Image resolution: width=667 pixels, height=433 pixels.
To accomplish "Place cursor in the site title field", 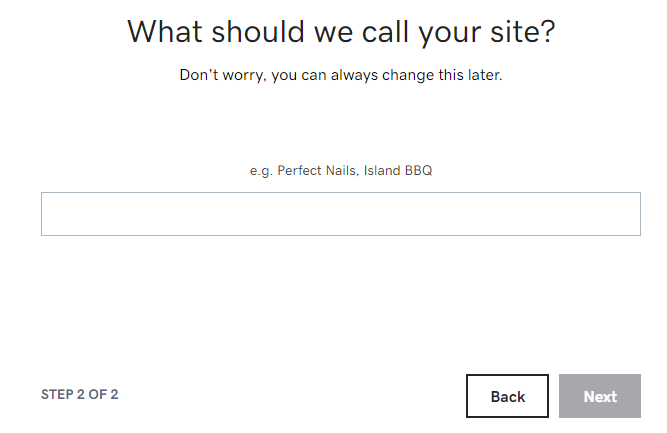I will tap(340, 214).
